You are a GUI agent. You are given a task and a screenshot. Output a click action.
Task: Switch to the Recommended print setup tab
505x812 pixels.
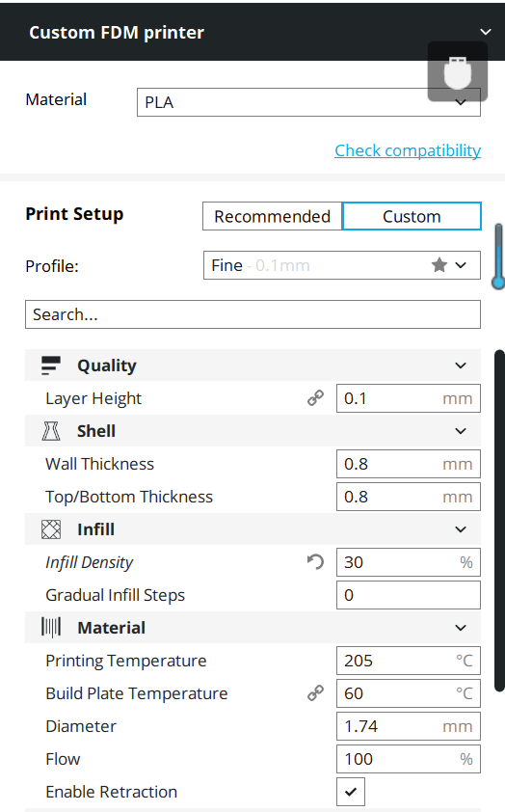point(272,216)
